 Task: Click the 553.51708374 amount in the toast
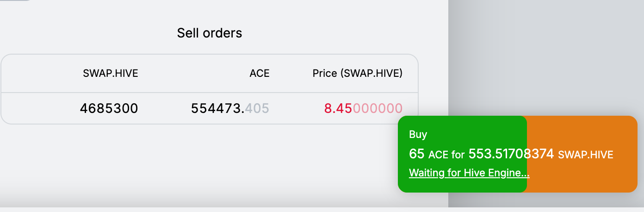(511, 154)
